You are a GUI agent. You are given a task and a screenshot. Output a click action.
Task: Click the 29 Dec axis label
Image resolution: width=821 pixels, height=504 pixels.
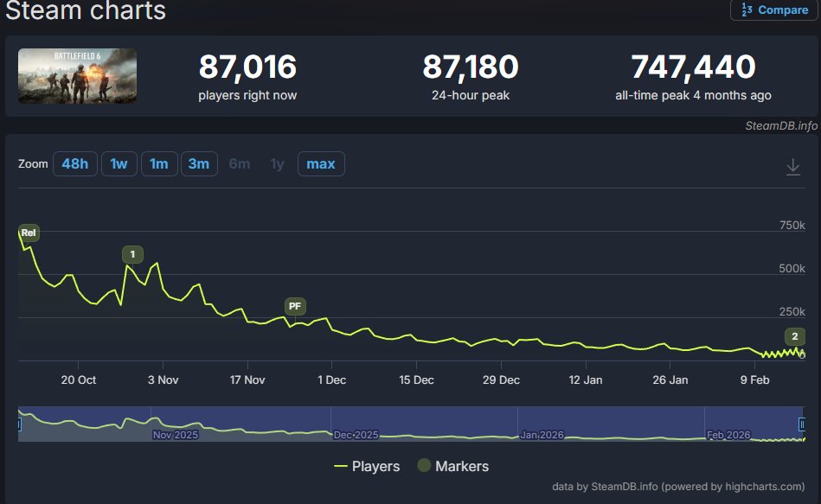click(x=501, y=380)
